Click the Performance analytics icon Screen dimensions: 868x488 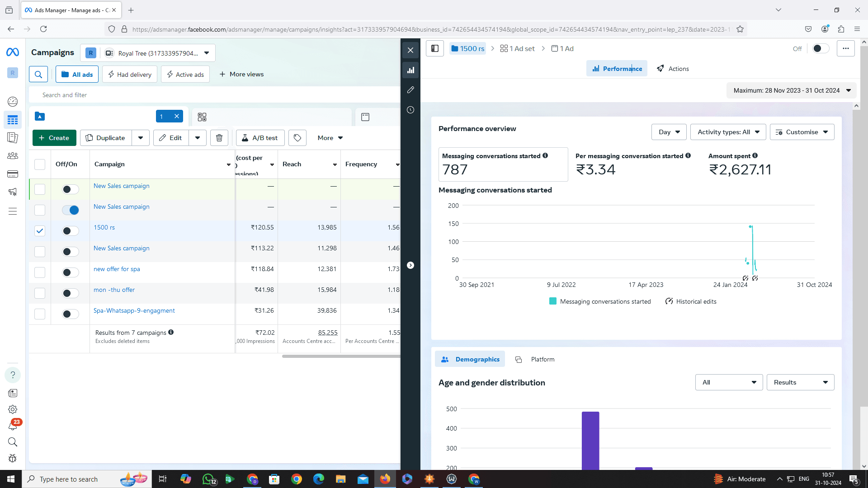(411, 70)
